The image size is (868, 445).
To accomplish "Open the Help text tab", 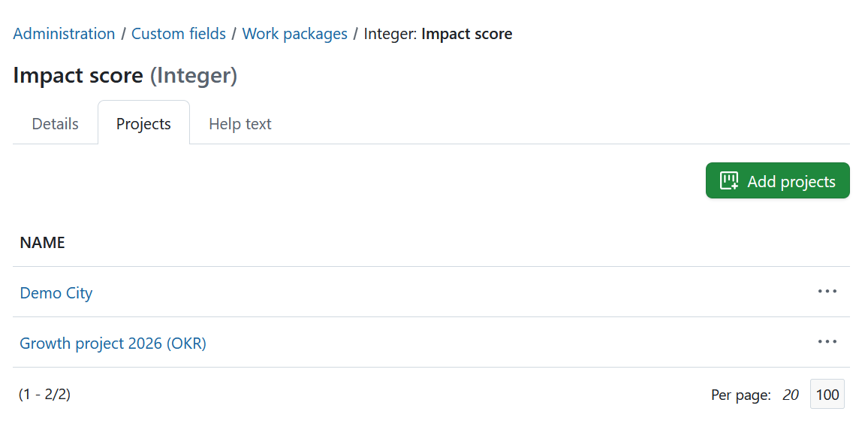I will point(240,123).
